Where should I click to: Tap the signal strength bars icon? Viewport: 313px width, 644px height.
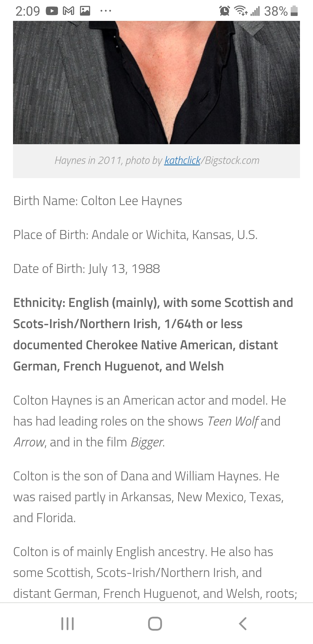pos(255,11)
